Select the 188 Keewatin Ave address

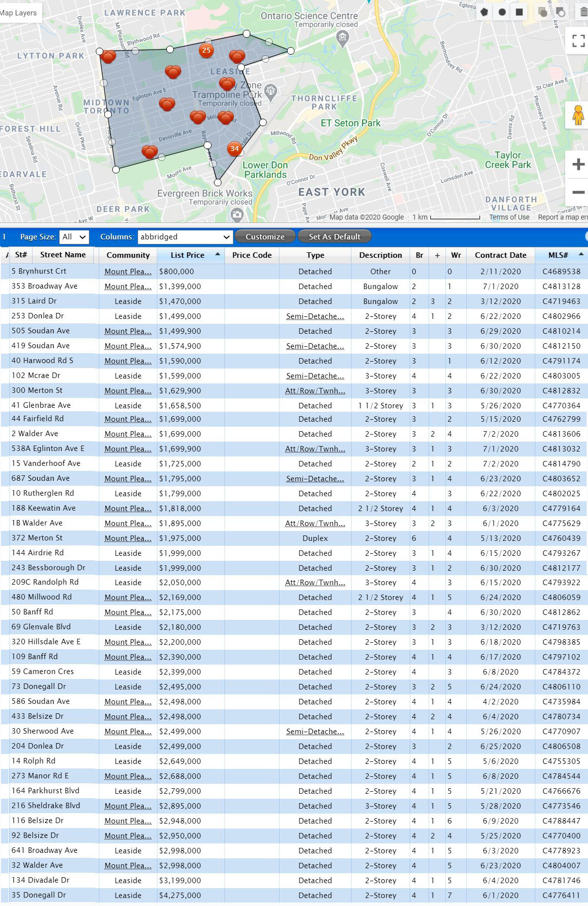pos(44,508)
